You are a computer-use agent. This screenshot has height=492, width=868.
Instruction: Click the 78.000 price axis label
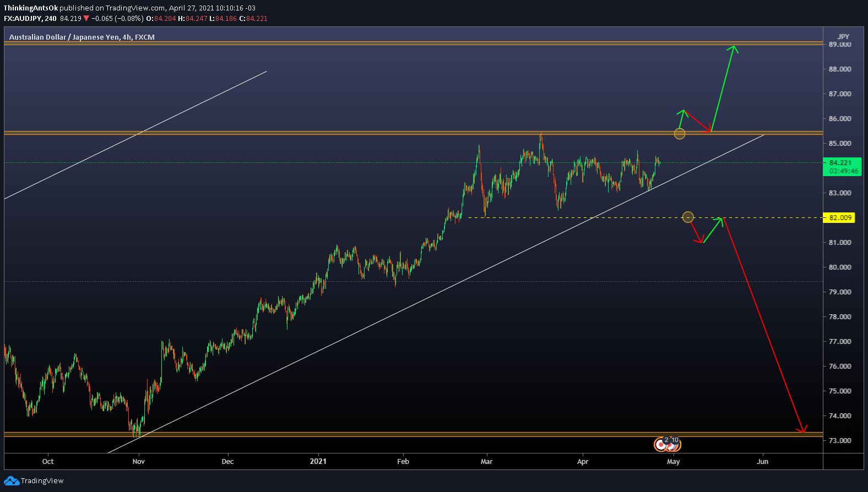coord(840,317)
